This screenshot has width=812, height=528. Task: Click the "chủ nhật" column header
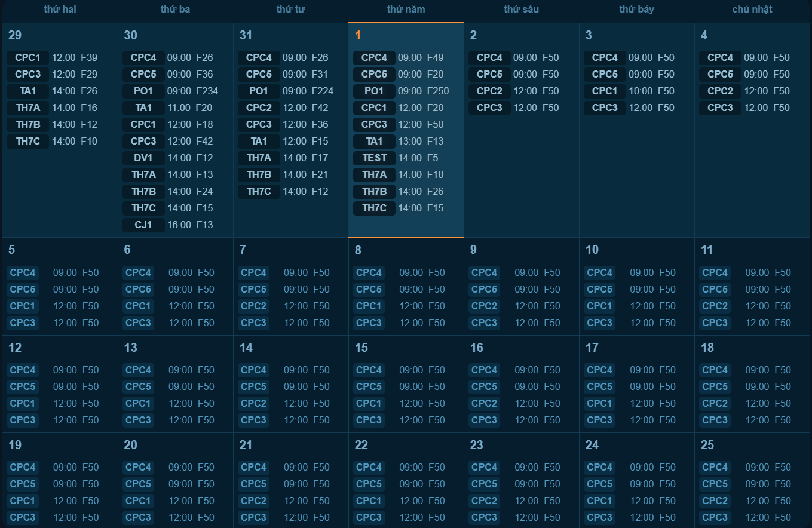click(752, 9)
